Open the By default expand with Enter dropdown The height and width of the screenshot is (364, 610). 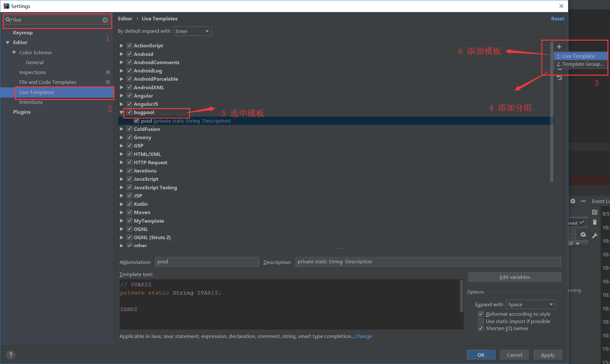tap(192, 31)
